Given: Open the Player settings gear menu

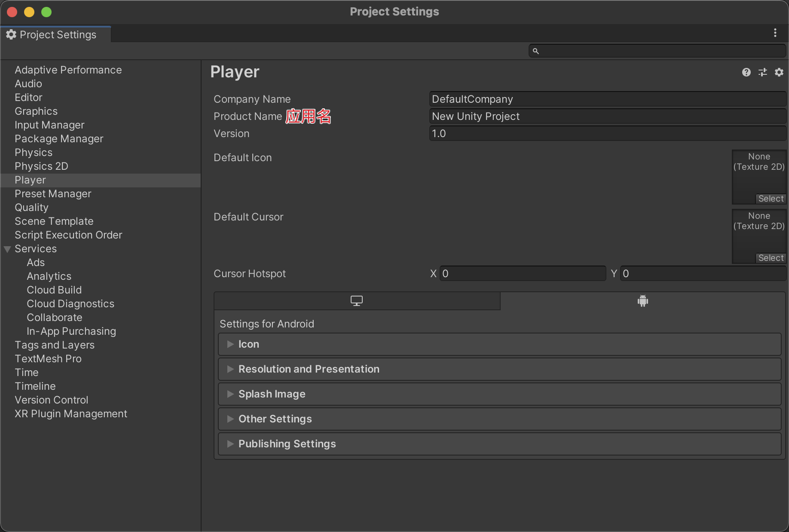Looking at the screenshot, I should [779, 72].
